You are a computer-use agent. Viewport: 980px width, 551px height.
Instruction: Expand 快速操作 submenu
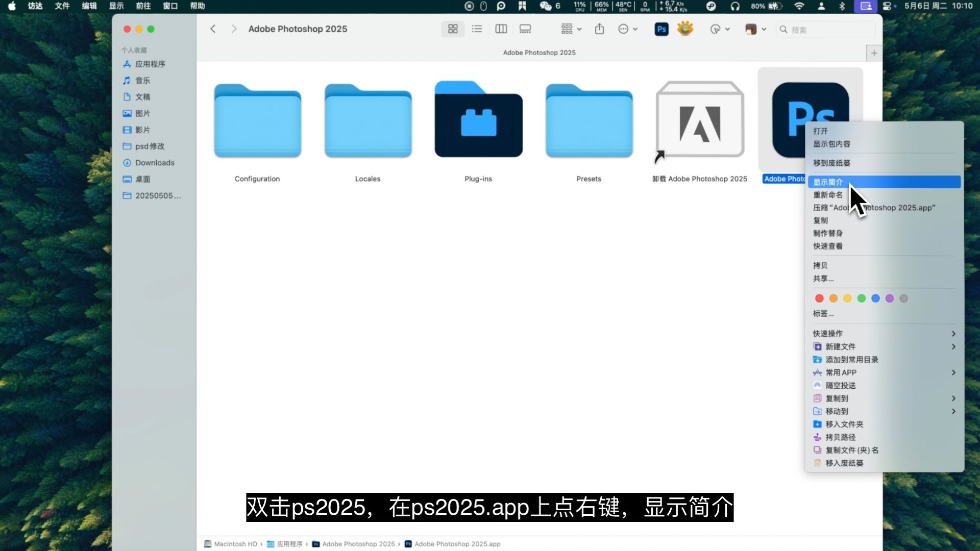point(884,334)
